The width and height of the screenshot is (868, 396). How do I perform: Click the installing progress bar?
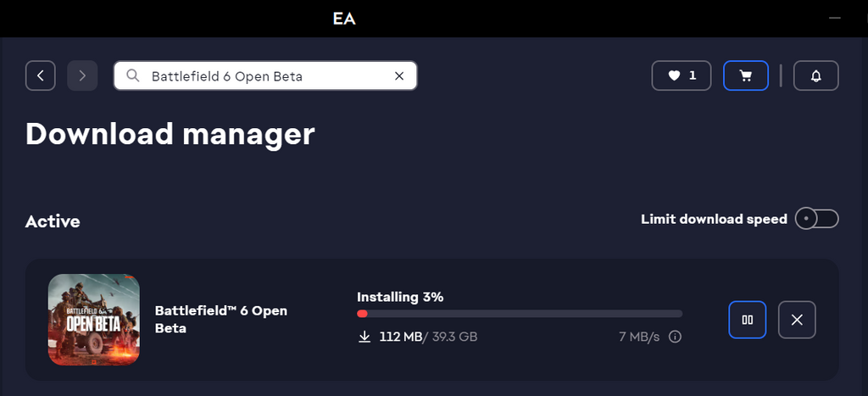pos(520,314)
